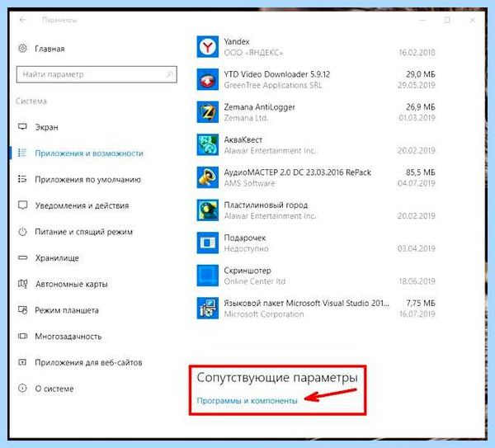Click the Языковой пакет Visual Studio icon
This screenshot has height=448, width=495.
207,308
